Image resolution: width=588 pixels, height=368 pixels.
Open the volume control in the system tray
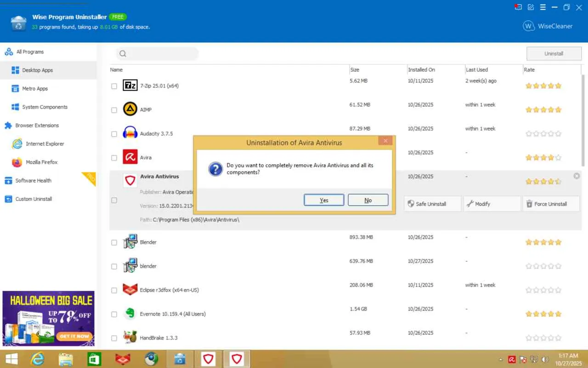coord(545,359)
